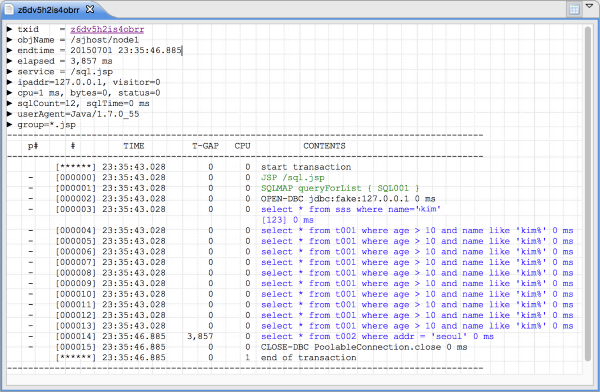Click the [123] 0 ms parameter line

click(x=287, y=220)
